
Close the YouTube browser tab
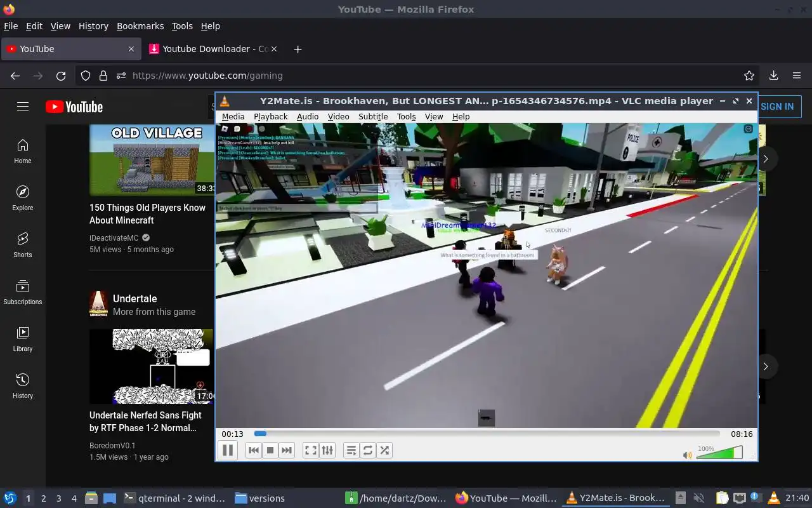coord(131,49)
